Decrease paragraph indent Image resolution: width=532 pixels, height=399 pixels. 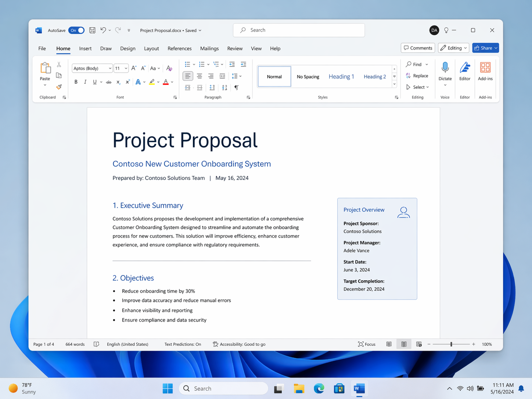click(232, 64)
